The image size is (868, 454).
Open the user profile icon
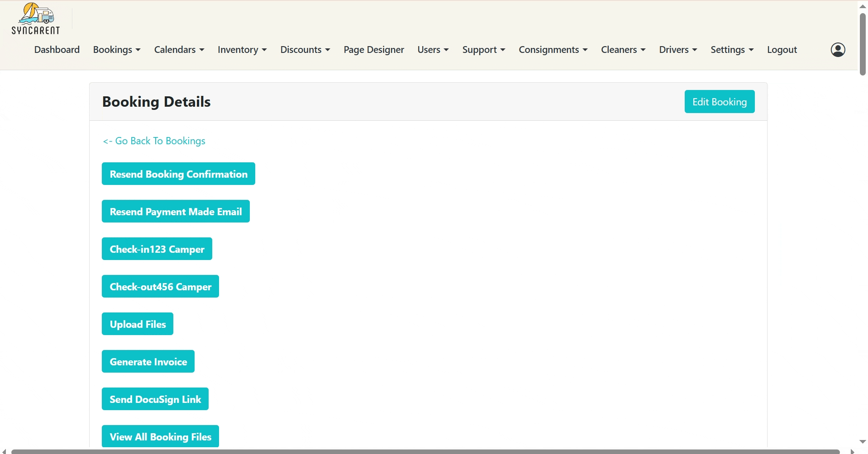(838, 50)
